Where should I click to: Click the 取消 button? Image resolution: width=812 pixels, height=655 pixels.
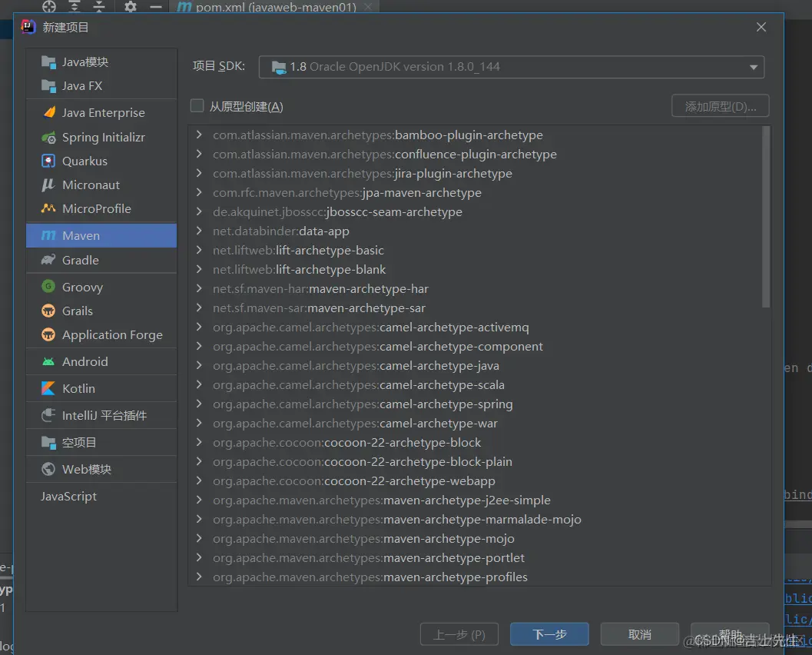click(x=640, y=633)
